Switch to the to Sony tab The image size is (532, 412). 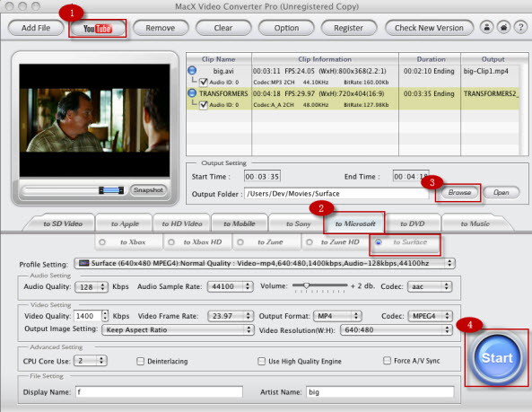point(298,224)
